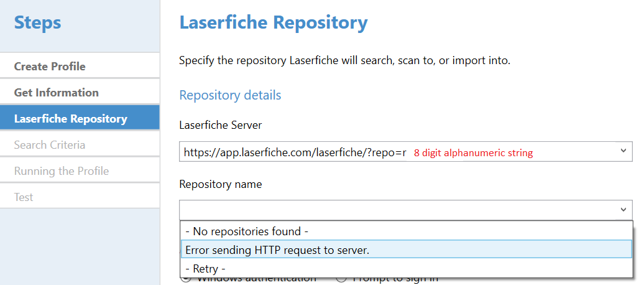
Task: Click the Repository details section heading
Action: click(x=230, y=95)
